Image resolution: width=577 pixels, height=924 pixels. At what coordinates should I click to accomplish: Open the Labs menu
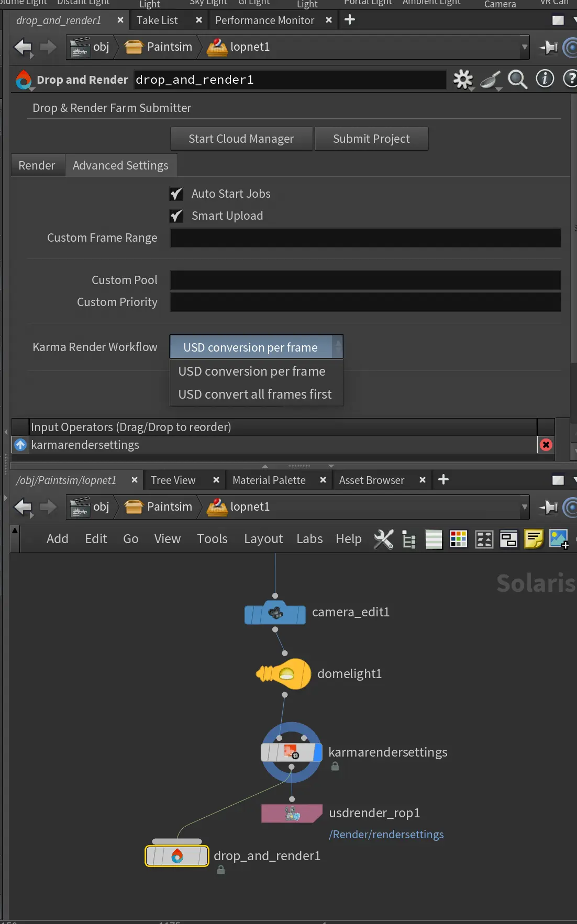pos(309,539)
